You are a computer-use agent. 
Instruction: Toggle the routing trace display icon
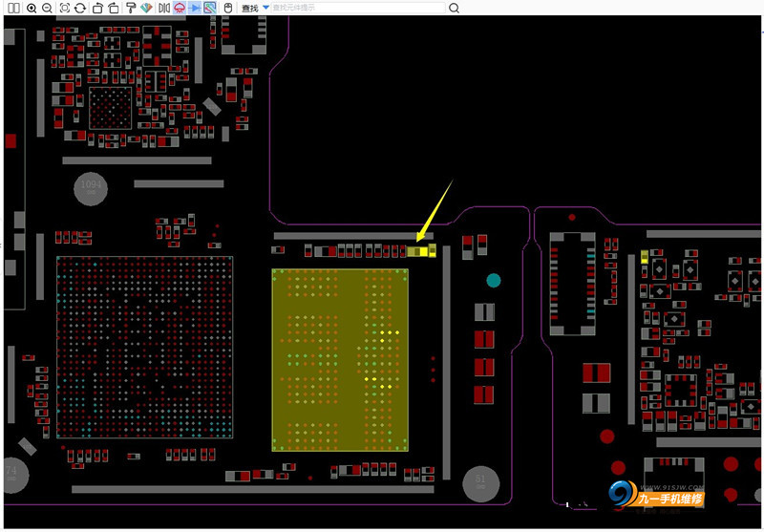(210, 8)
